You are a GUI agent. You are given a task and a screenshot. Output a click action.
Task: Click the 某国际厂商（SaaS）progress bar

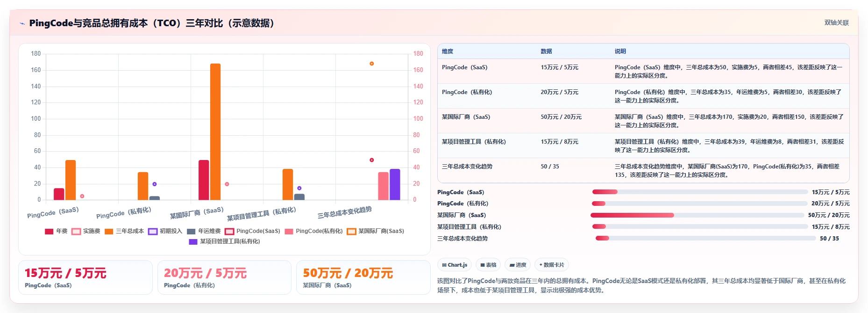tap(697, 215)
